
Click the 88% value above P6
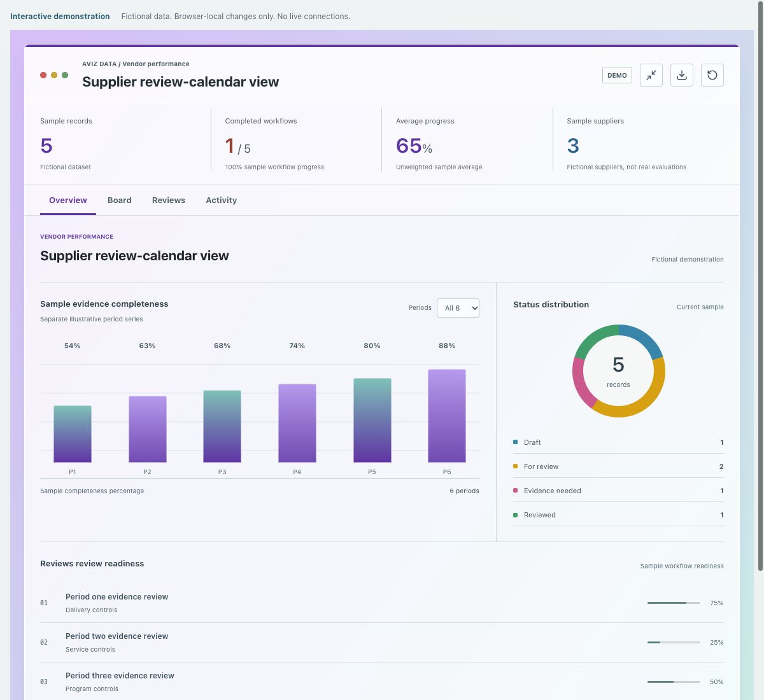point(447,346)
